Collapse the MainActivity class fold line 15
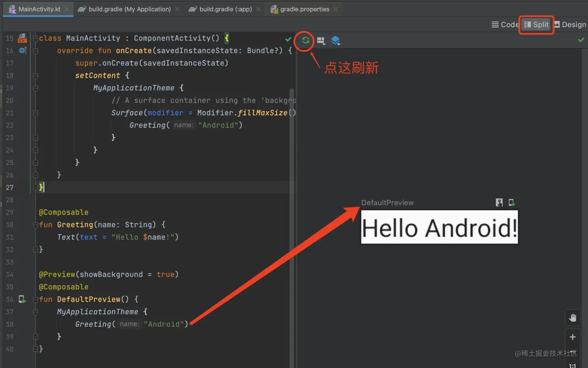588x368 pixels. 35,38
